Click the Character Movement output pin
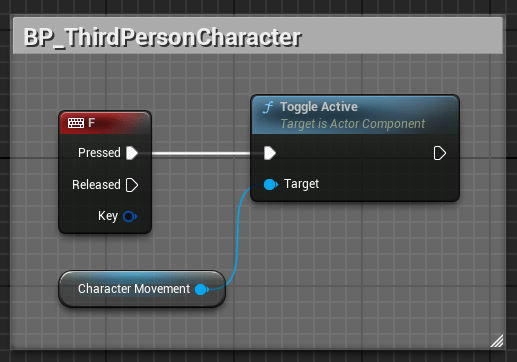This screenshot has height=362, width=517. [x=202, y=289]
